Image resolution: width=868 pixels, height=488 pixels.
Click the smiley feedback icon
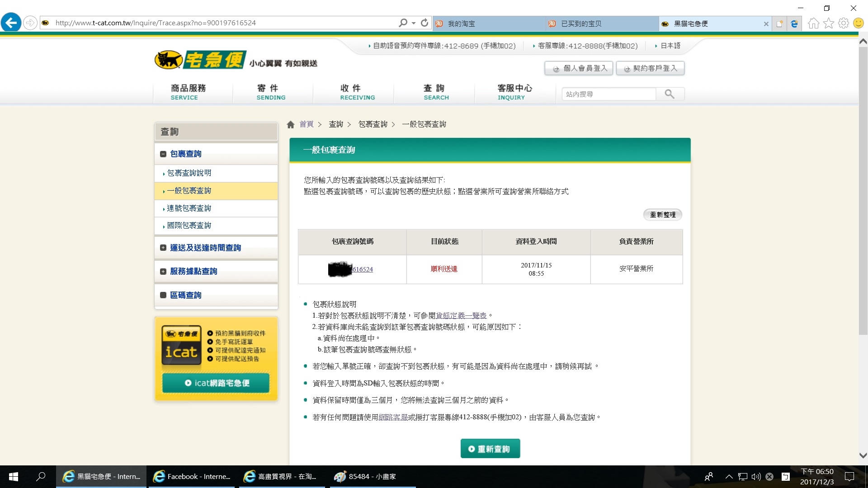point(858,23)
